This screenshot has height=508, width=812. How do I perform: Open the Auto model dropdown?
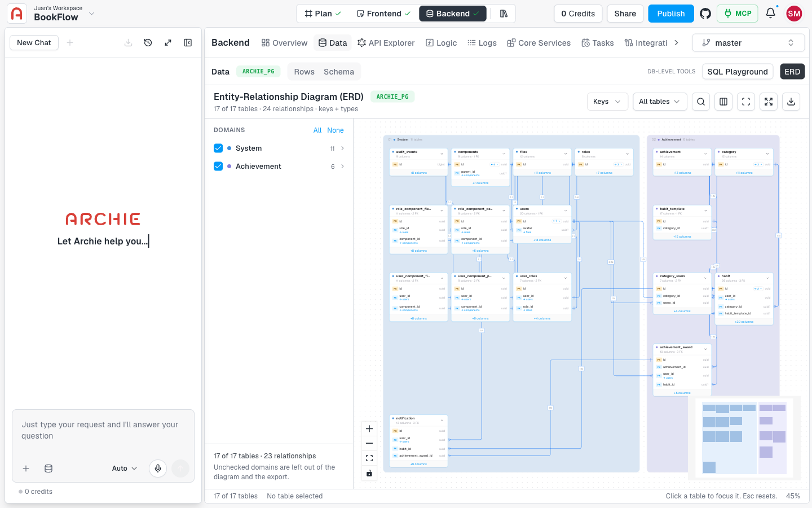[125, 468]
